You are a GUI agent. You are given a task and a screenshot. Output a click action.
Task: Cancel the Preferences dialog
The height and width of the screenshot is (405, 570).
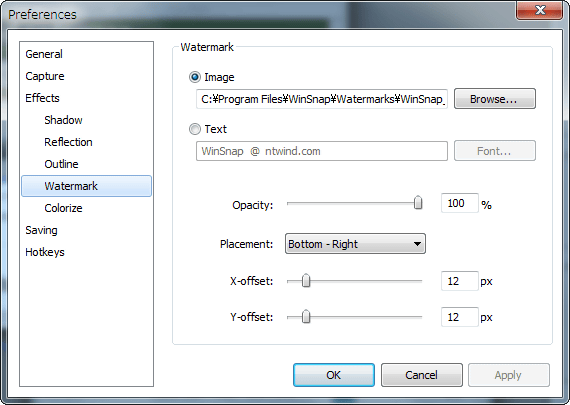(422, 375)
